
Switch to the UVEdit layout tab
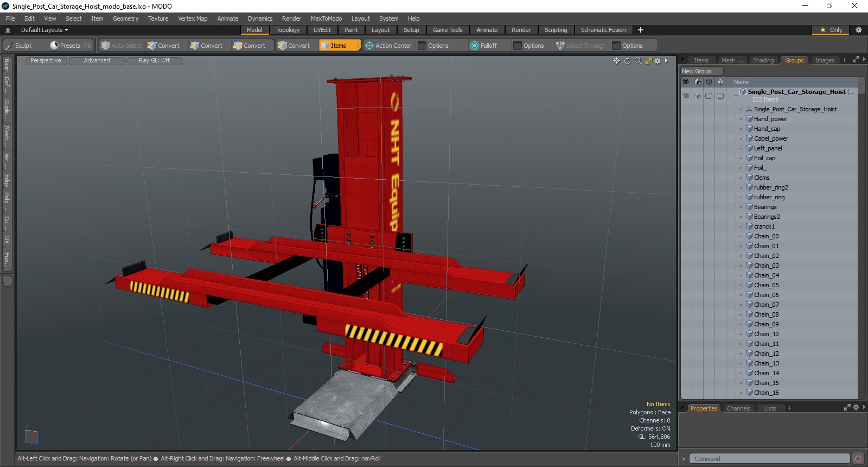click(322, 30)
